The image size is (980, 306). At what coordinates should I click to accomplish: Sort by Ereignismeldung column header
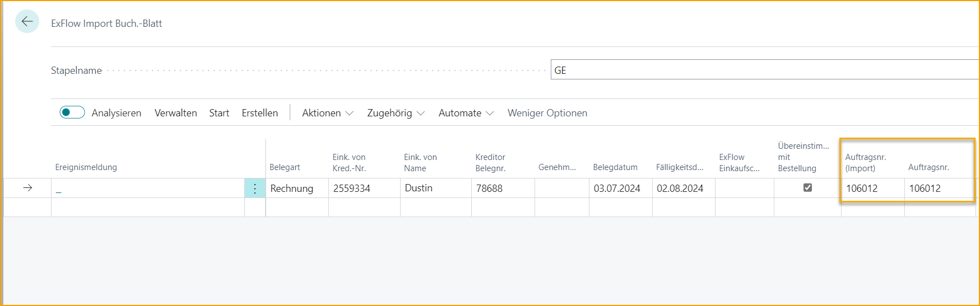click(86, 167)
